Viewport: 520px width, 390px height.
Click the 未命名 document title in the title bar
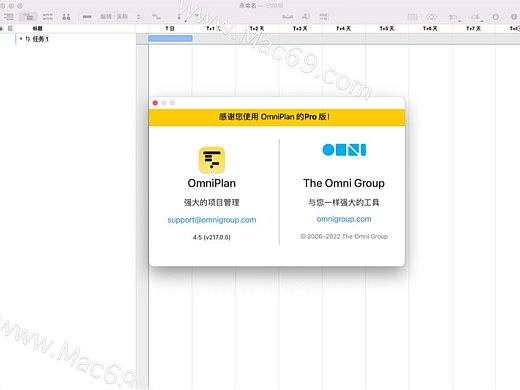248,6
